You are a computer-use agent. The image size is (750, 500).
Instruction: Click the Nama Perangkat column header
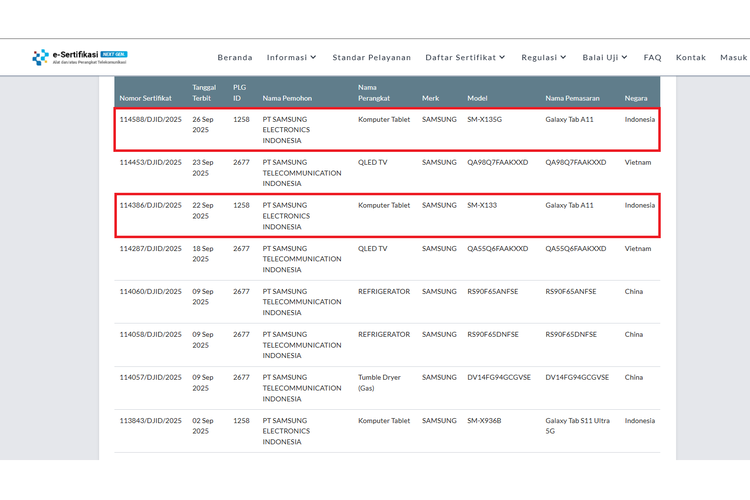pos(374,93)
